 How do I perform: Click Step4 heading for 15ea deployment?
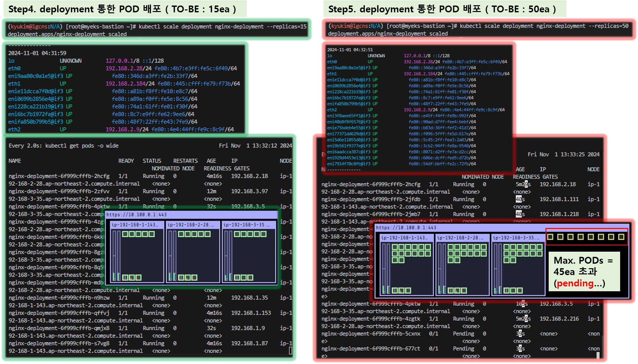tap(122, 9)
